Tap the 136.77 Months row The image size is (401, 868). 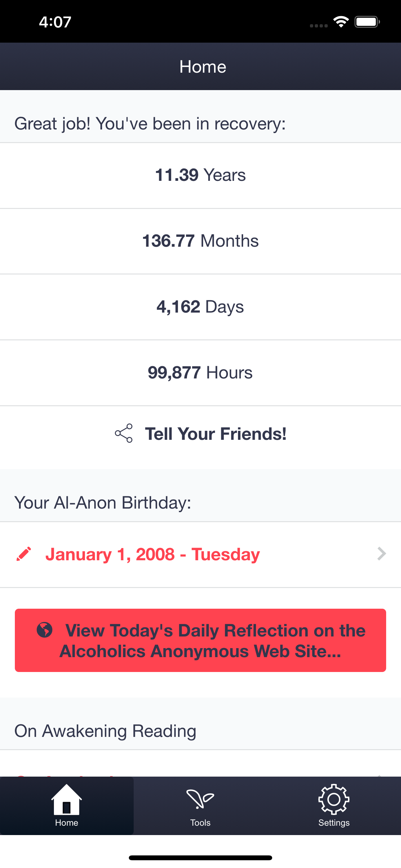(x=200, y=241)
